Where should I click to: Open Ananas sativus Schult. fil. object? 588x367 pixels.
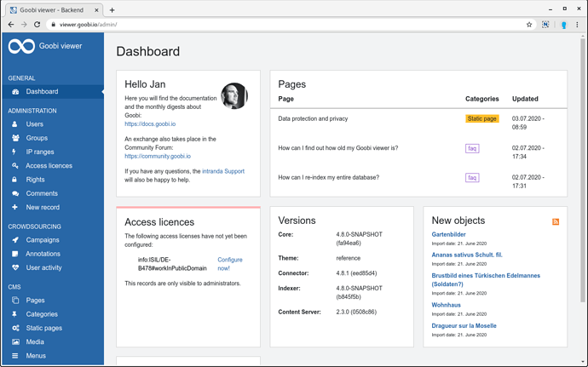click(467, 255)
